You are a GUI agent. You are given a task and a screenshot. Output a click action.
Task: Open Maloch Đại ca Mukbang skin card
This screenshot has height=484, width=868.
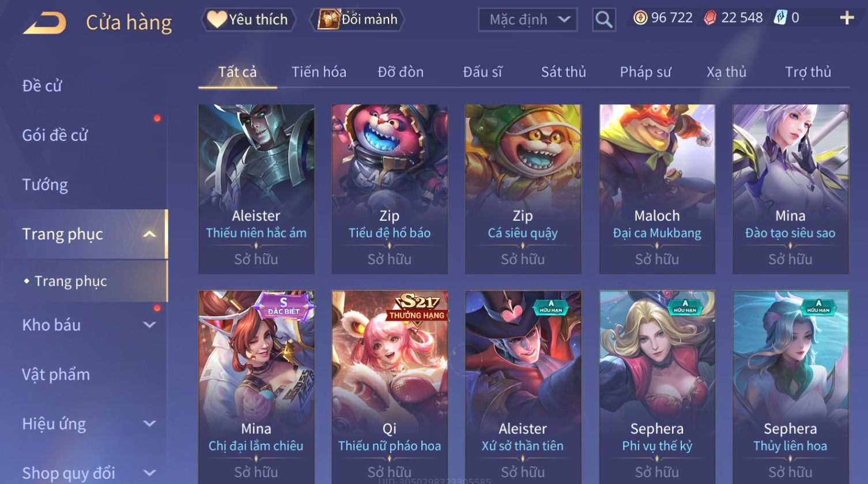(x=657, y=189)
